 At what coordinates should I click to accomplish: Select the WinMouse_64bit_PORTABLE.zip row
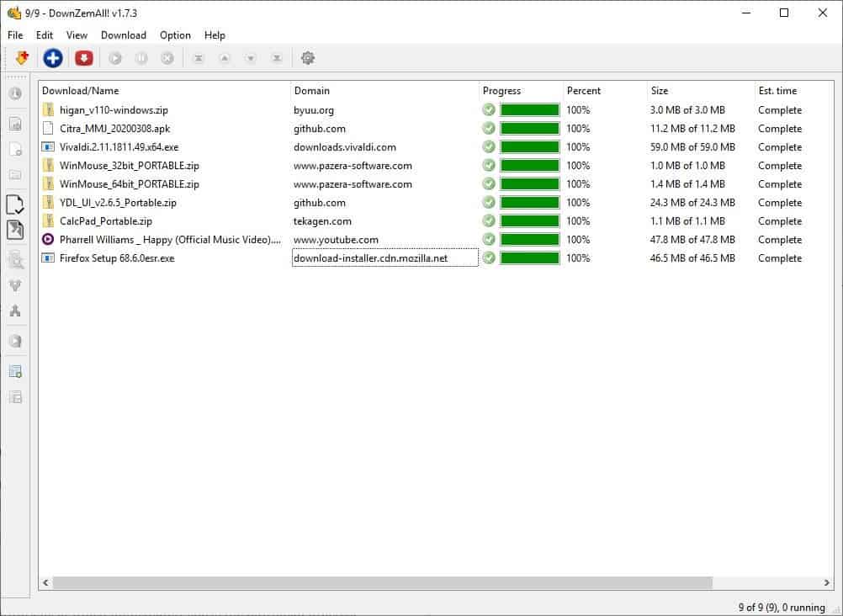pyautogui.click(x=436, y=184)
